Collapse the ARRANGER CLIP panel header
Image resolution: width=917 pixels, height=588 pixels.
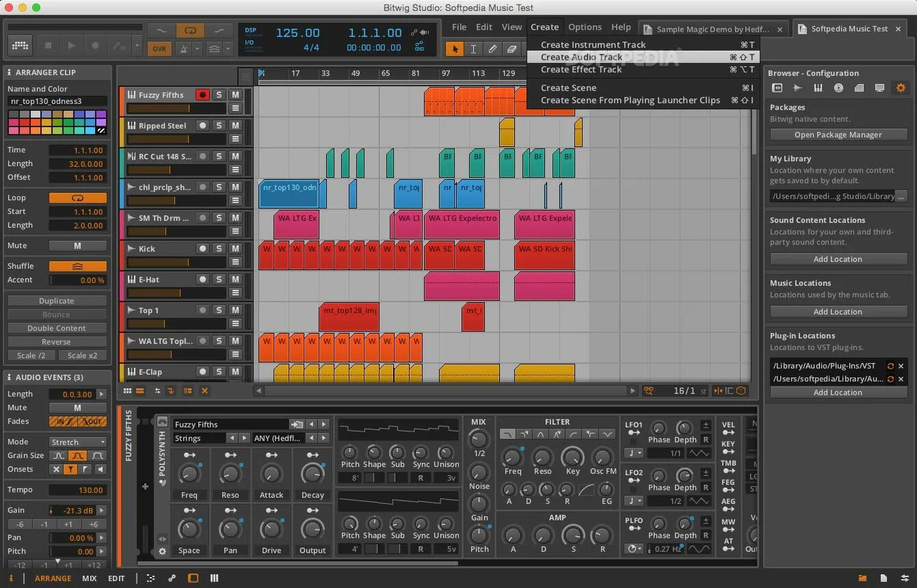[x=57, y=72]
